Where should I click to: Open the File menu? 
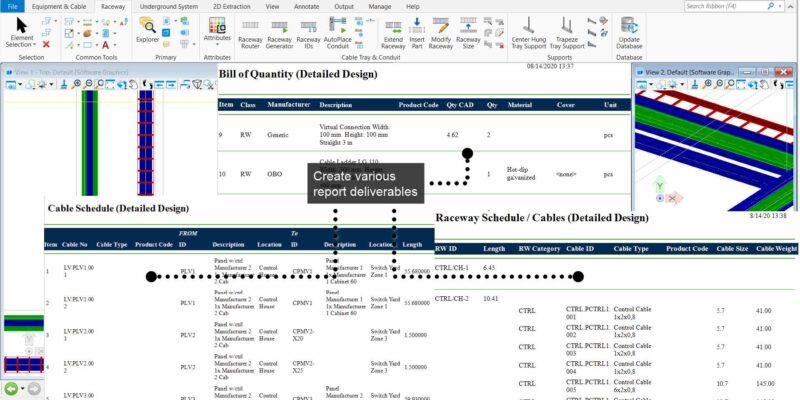(x=12, y=6)
